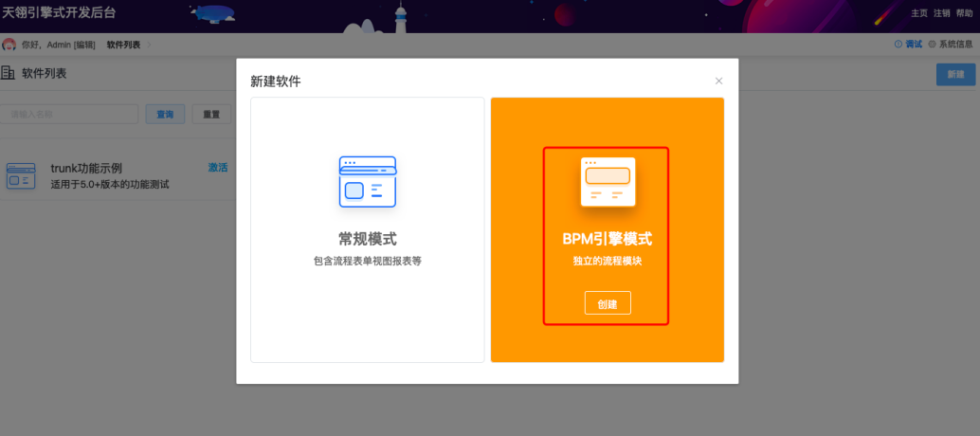Click the BPM引擎模式 window icon
The image size is (980, 436).
point(608,181)
